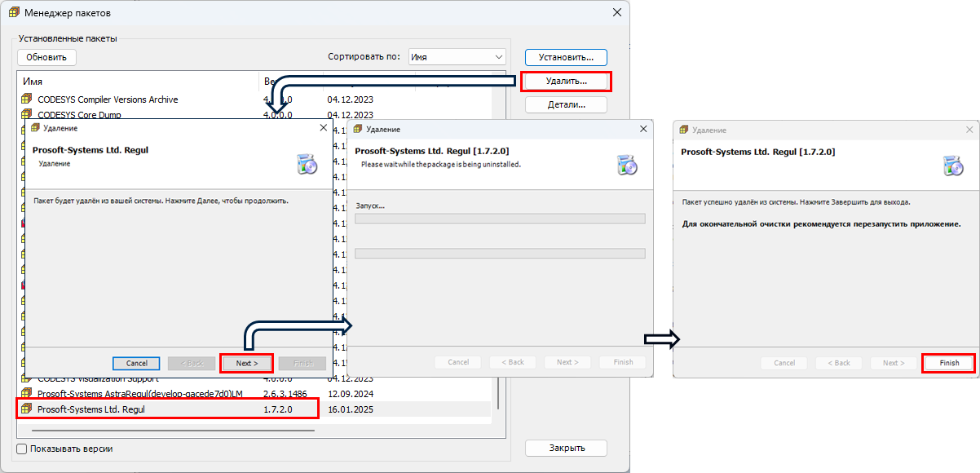The height and width of the screenshot is (473, 980).
Task: Click Next > in the first Удаление dialog
Action: (246, 363)
